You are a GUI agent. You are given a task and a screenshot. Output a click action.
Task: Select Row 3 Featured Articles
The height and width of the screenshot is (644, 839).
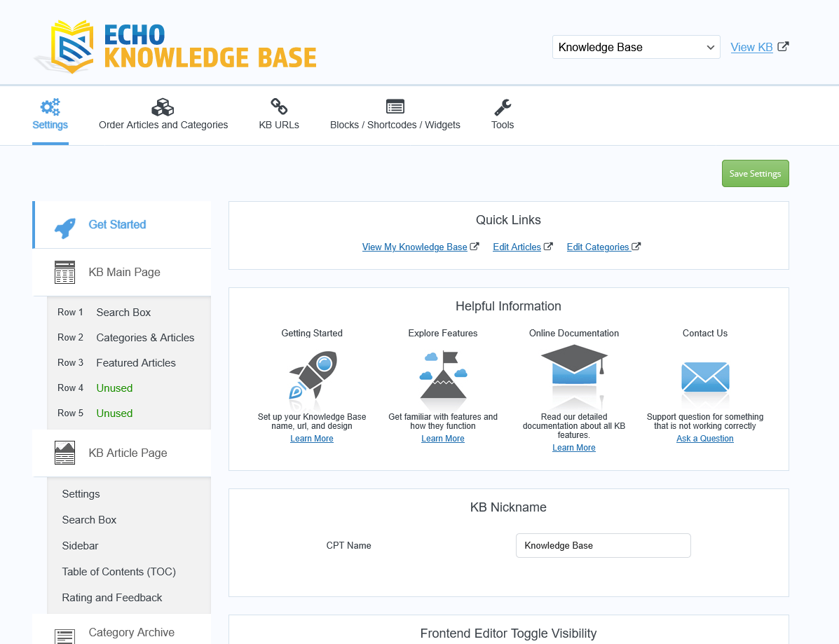coord(129,363)
